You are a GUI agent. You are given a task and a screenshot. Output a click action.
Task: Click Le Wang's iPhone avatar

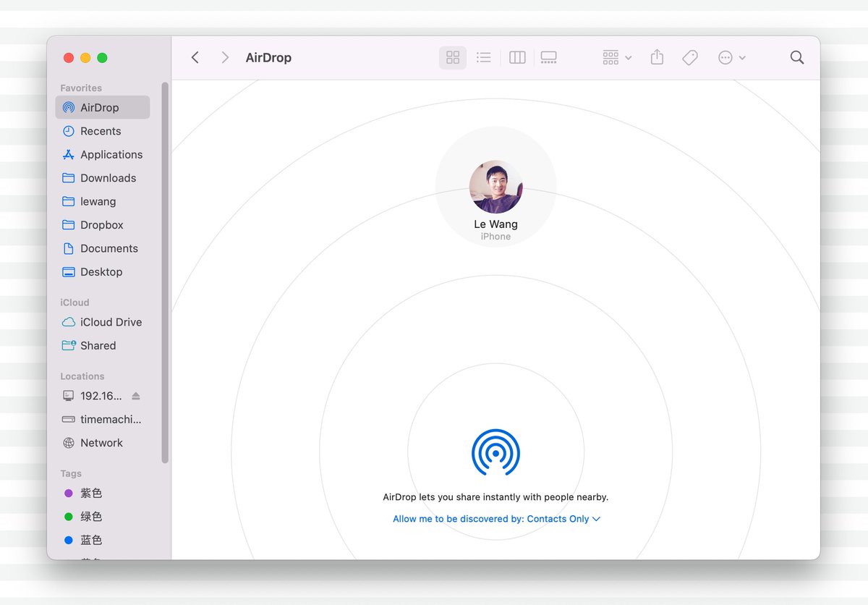[496, 187]
